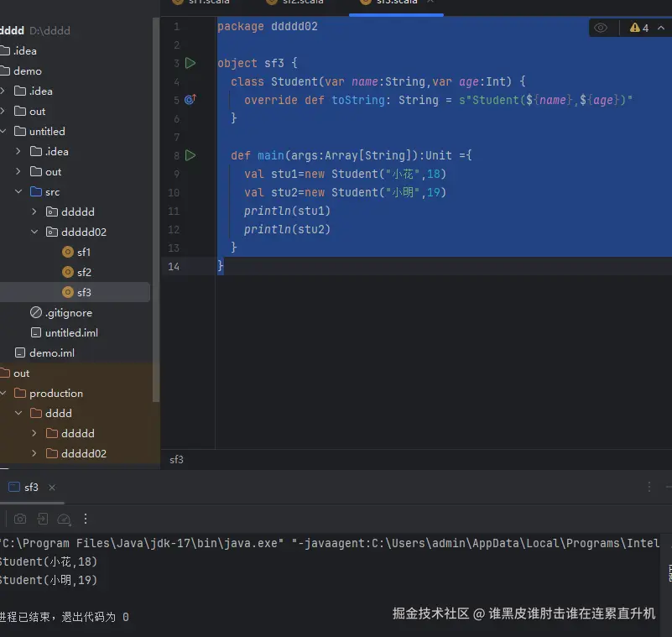
Task: Expand .idea folder under untitled
Action: pyautogui.click(x=18, y=151)
